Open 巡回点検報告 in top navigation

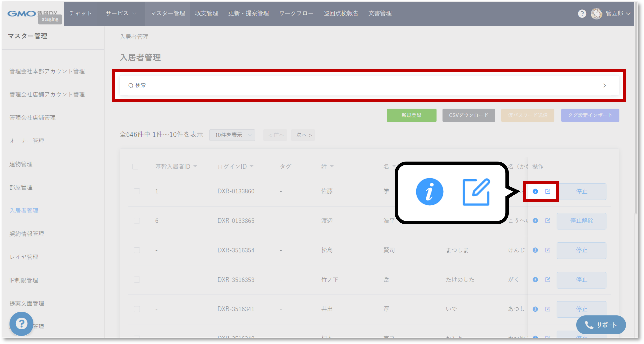click(x=341, y=14)
